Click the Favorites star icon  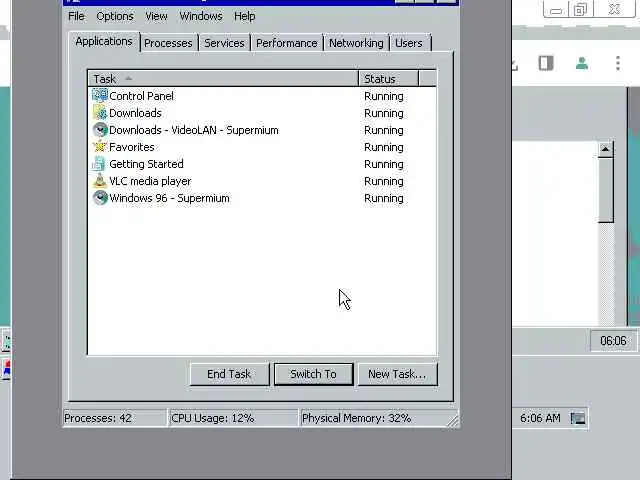click(x=100, y=147)
